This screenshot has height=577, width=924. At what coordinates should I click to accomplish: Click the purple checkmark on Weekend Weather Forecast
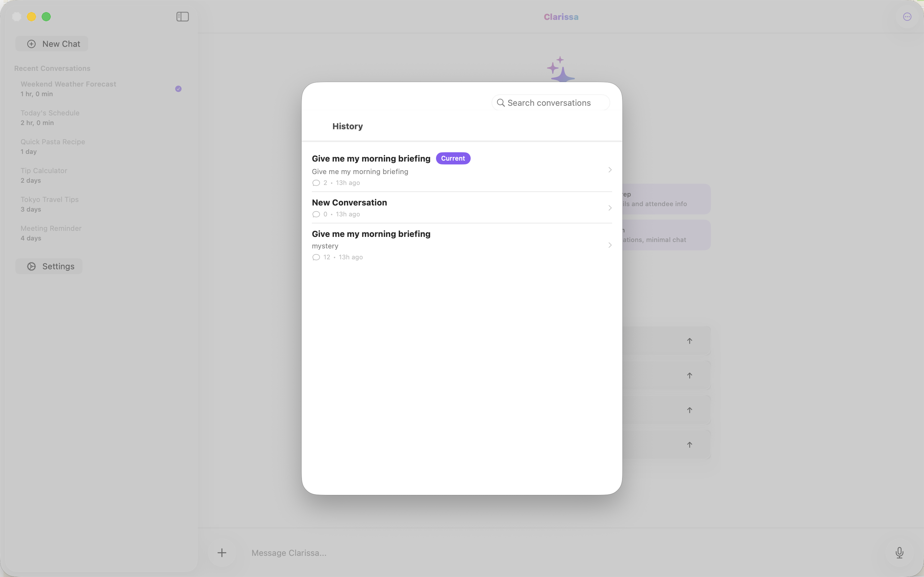[178, 89]
